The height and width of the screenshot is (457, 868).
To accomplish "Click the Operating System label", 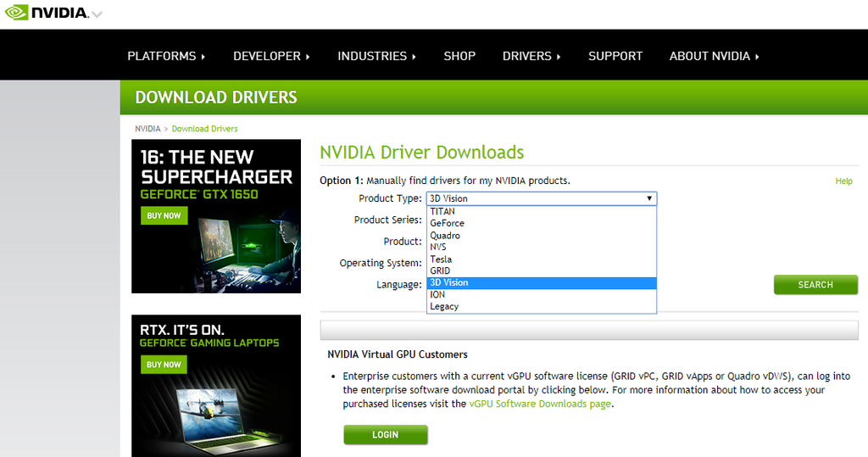I will click(x=381, y=263).
